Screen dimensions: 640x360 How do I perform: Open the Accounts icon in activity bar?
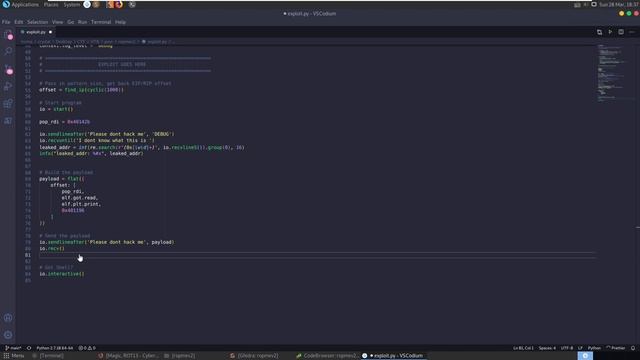tap(8, 318)
